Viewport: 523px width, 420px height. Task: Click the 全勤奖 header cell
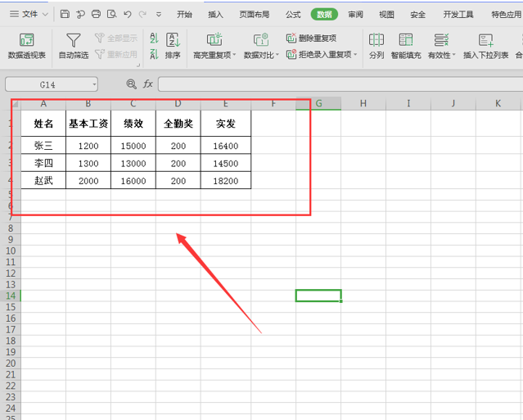click(x=178, y=124)
